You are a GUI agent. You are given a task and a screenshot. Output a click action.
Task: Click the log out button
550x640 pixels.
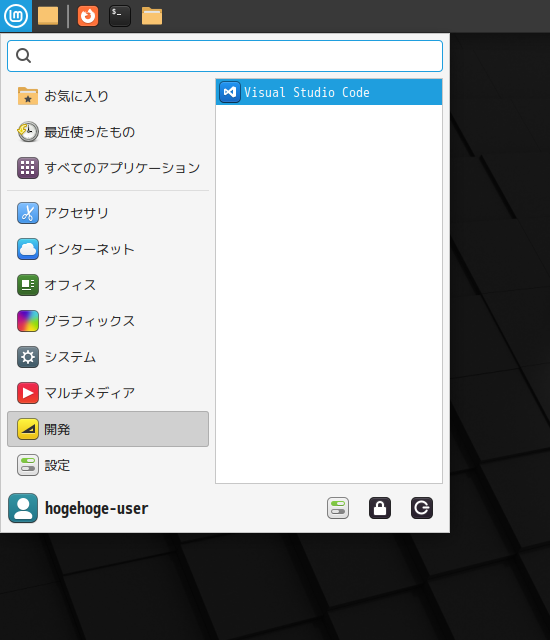tap(422, 508)
